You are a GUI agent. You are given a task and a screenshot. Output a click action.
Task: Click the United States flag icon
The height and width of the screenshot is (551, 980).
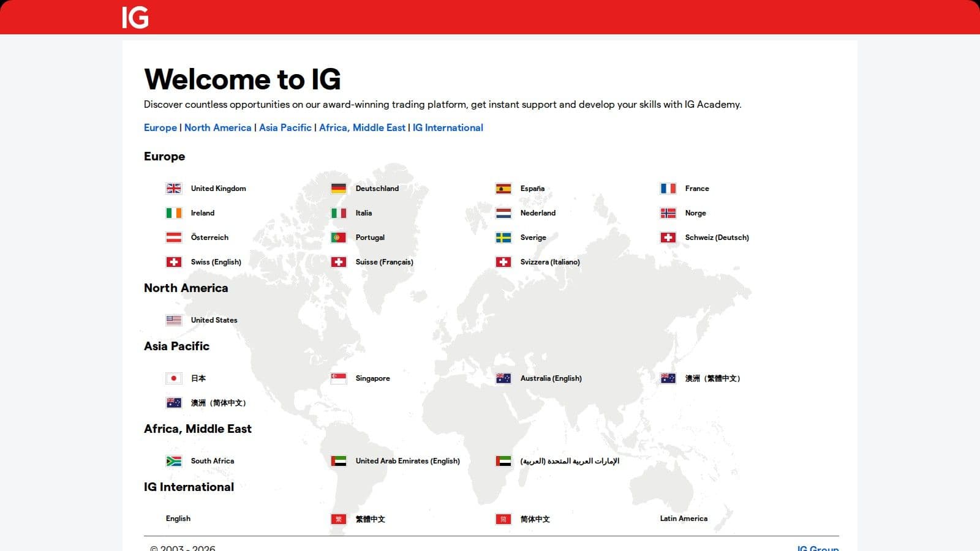(x=174, y=320)
